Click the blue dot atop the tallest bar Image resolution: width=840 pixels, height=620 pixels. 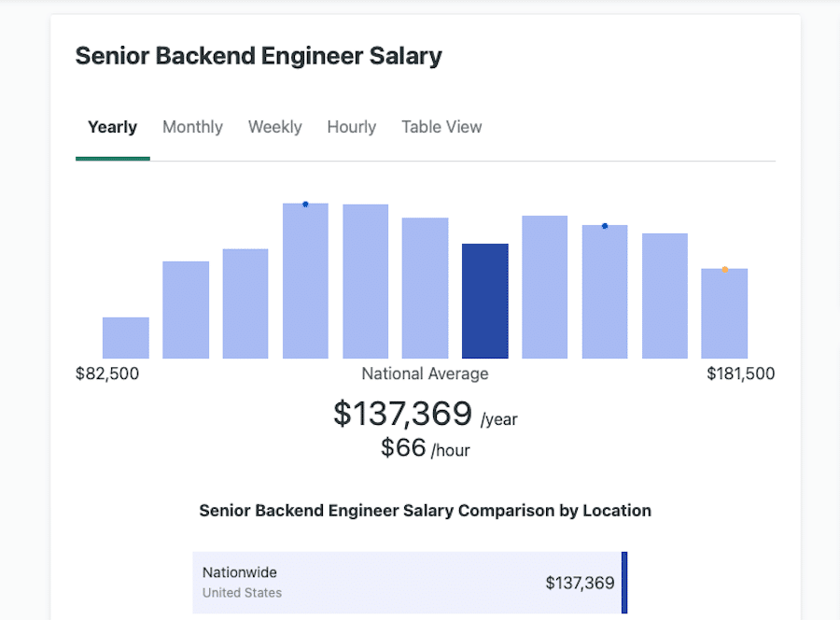[305, 204]
